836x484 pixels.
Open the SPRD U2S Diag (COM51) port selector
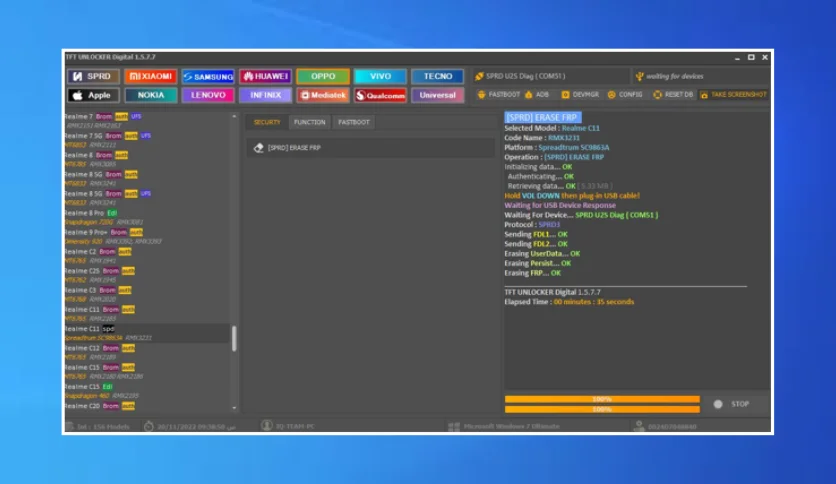tap(551, 76)
